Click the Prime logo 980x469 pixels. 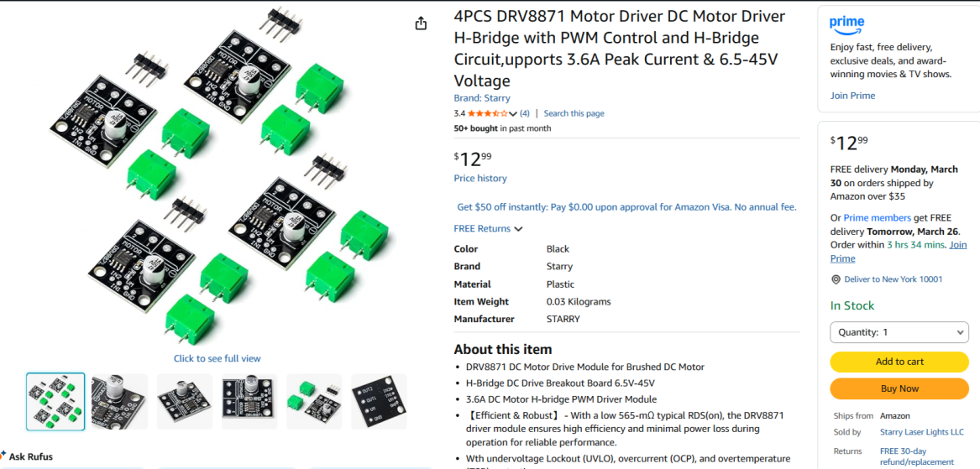846,24
